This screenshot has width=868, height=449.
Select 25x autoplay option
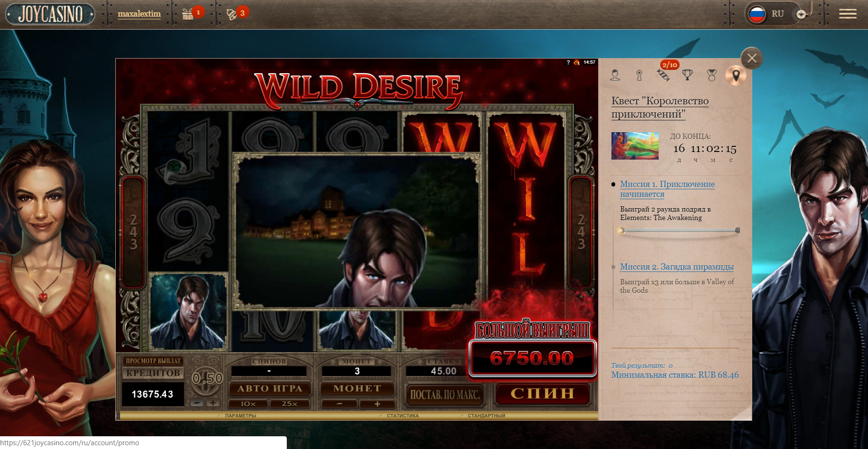click(x=290, y=404)
